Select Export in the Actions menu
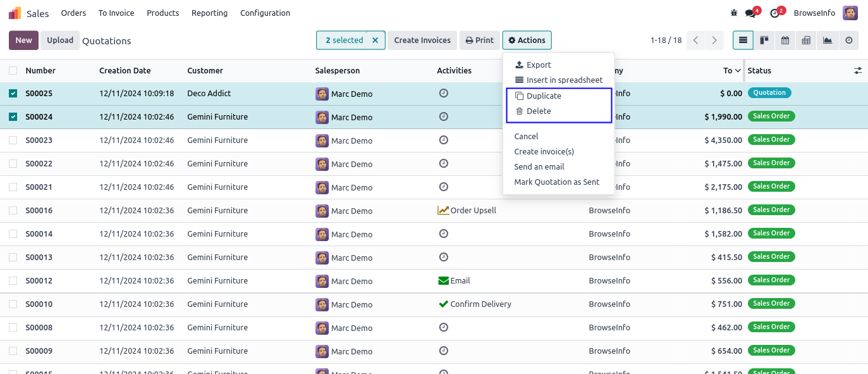 (538, 65)
